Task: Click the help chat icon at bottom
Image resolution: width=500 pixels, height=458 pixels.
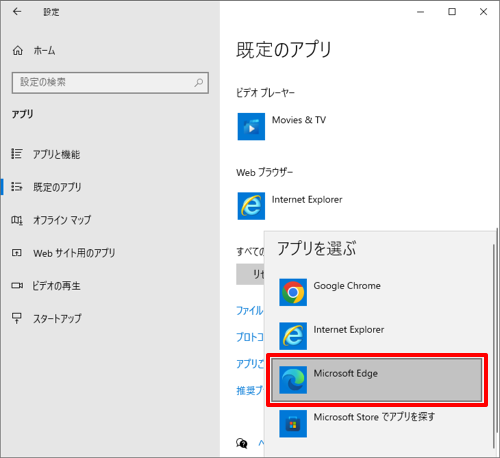Action: (242, 443)
